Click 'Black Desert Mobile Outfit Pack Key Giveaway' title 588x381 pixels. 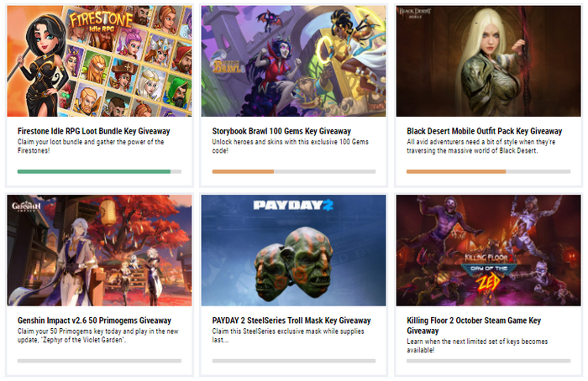tap(485, 131)
